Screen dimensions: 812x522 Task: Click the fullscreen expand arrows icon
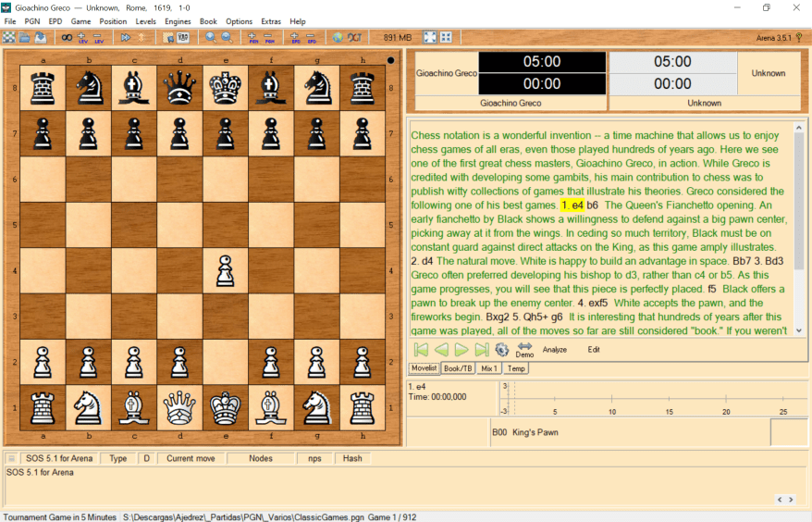pos(429,37)
